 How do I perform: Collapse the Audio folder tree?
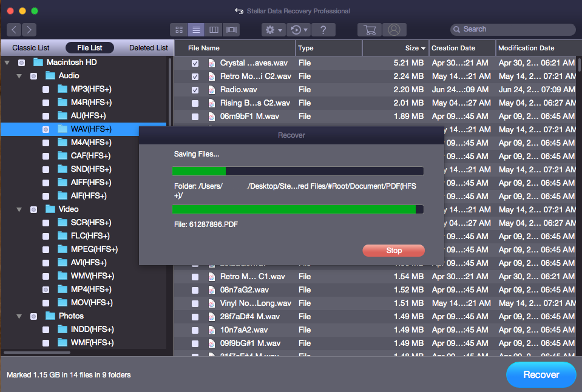click(19, 76)
